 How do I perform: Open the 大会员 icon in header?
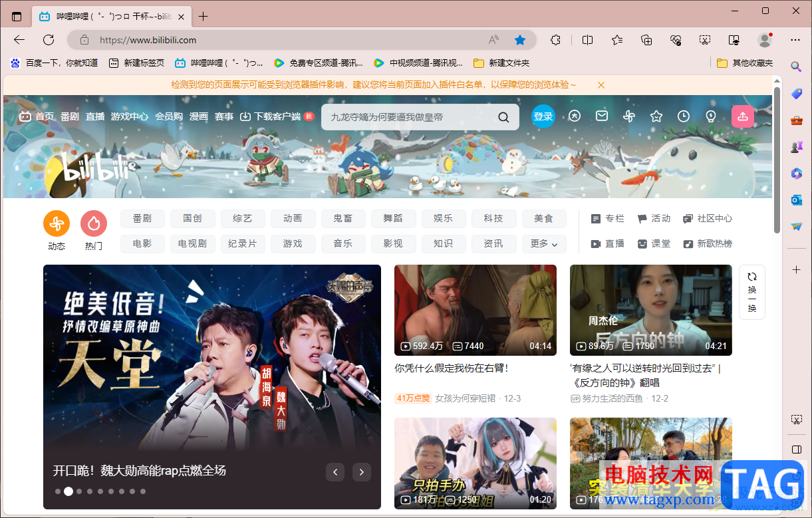coord(575,116)
